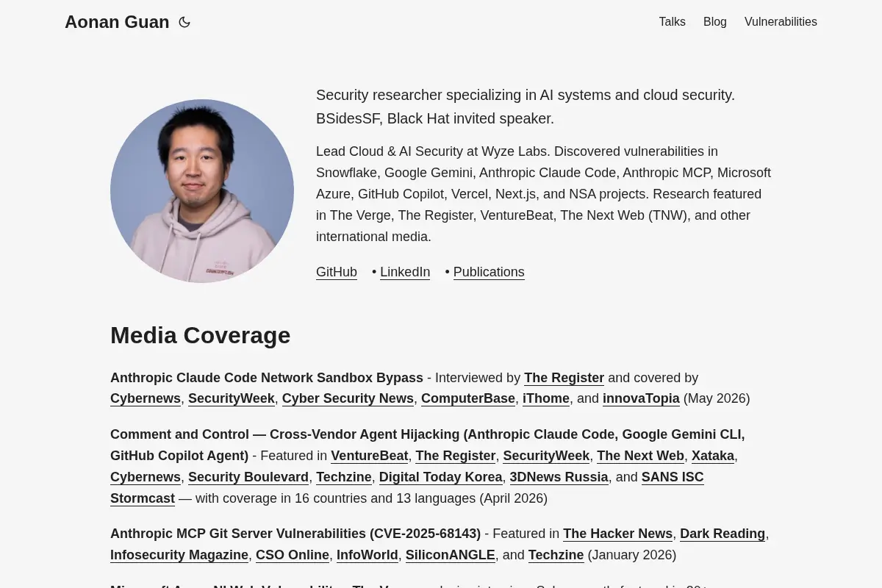This screenshot has height=588, width=882.
Task: Open the Aonan Guan site title
Action: point(117,22)
